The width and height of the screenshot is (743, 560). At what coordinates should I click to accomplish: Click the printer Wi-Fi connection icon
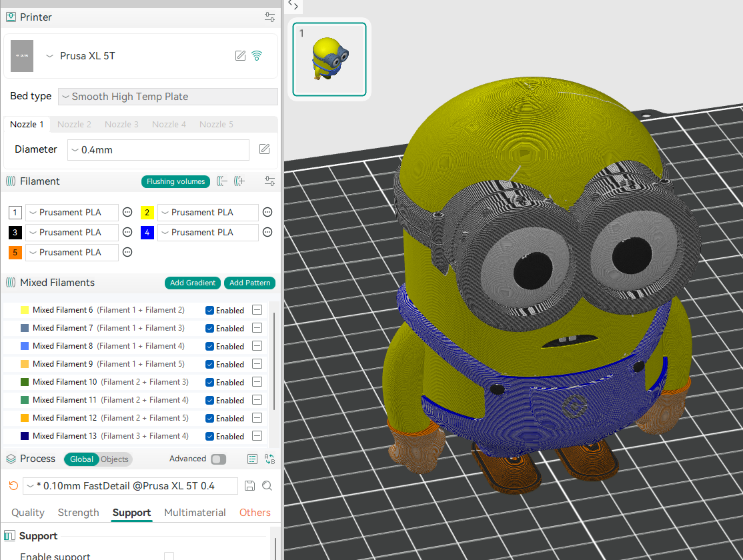tap(257, 56)
